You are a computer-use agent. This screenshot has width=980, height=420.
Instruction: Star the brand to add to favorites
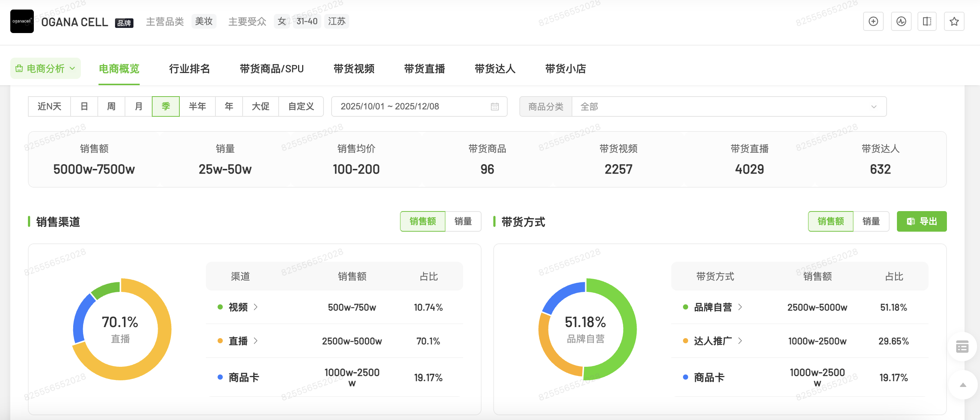[x=954, y=21]
